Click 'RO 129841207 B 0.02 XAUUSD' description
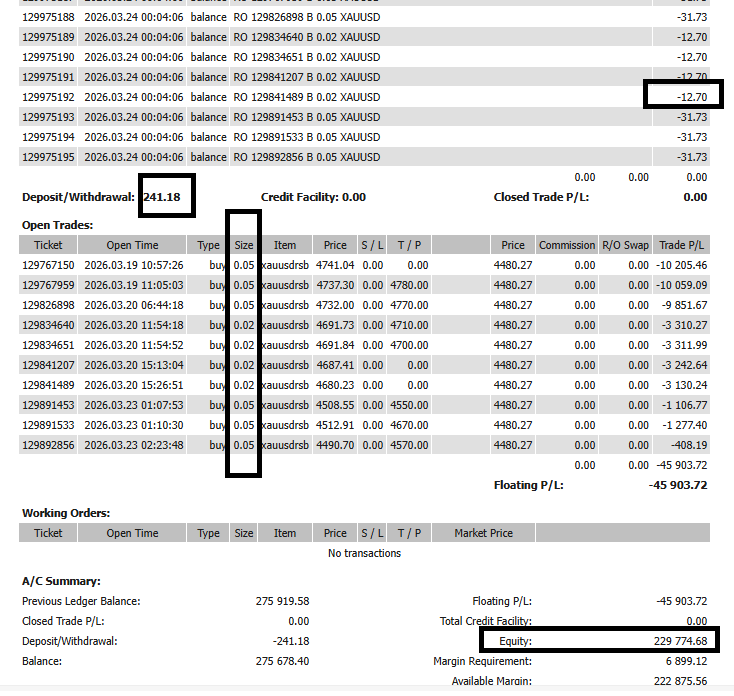This screenshot has height=696, width=734. click(307, 77)
